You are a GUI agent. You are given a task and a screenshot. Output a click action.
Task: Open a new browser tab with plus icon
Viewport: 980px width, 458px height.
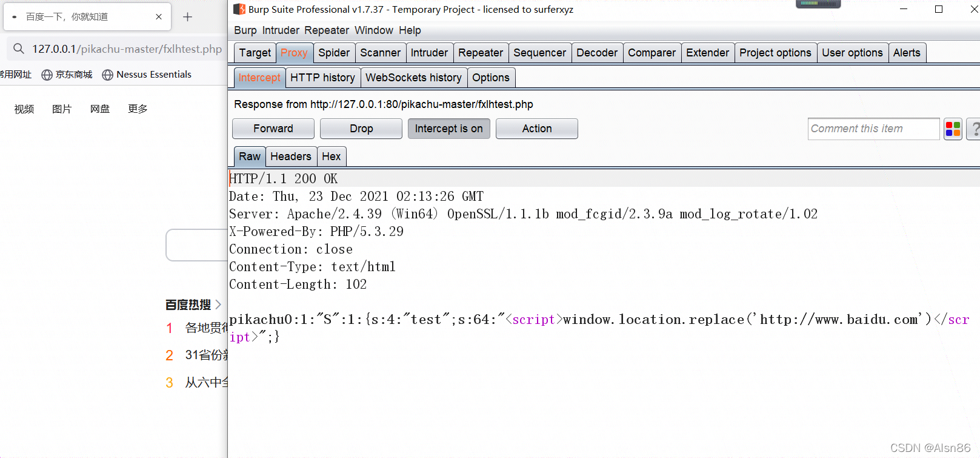click(x=187, y=17)
